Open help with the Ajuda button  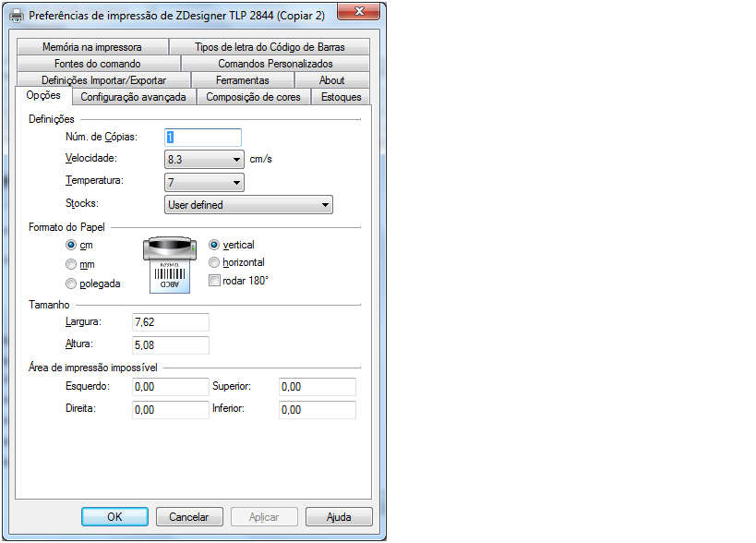pyautogui.click(x=339, y=517)
